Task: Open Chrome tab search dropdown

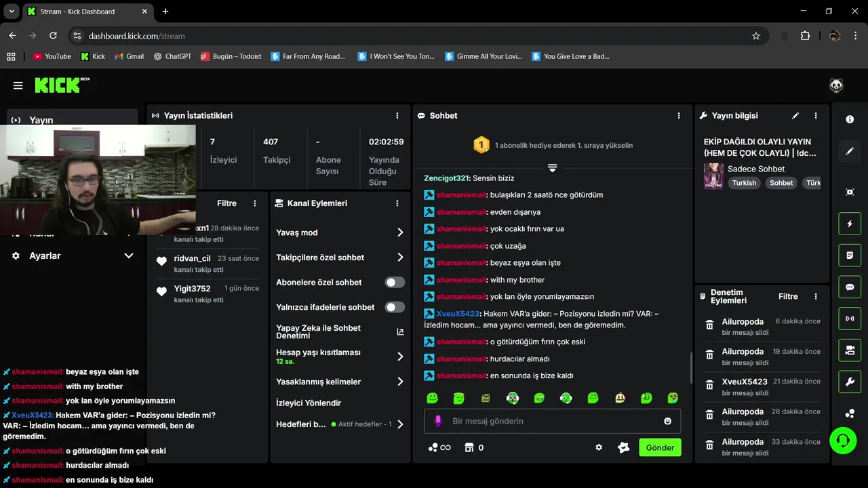Action: [12, 12]
